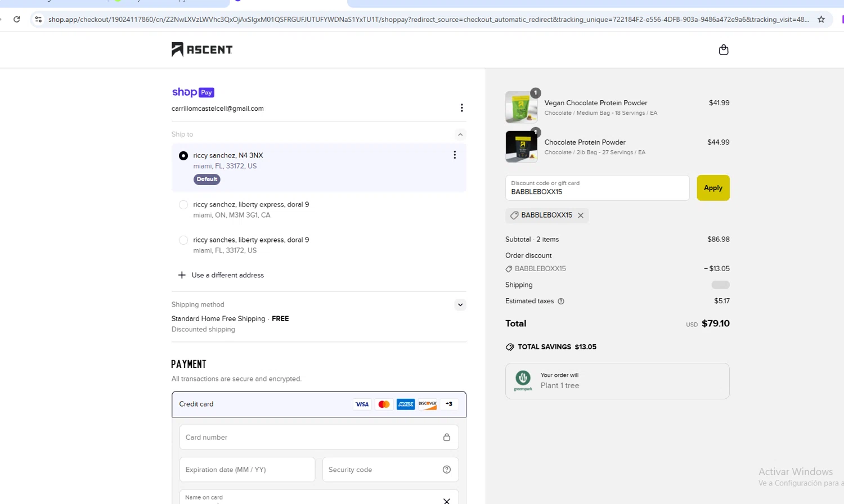Expand the Shipping method section
The width and height of the screenshot is (844, 504).
(x=460, y=305)
